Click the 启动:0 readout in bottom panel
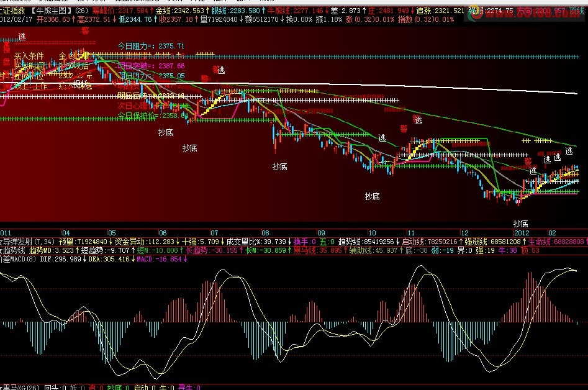The width and height of the screenshot is (588, 390). [145, 387]
